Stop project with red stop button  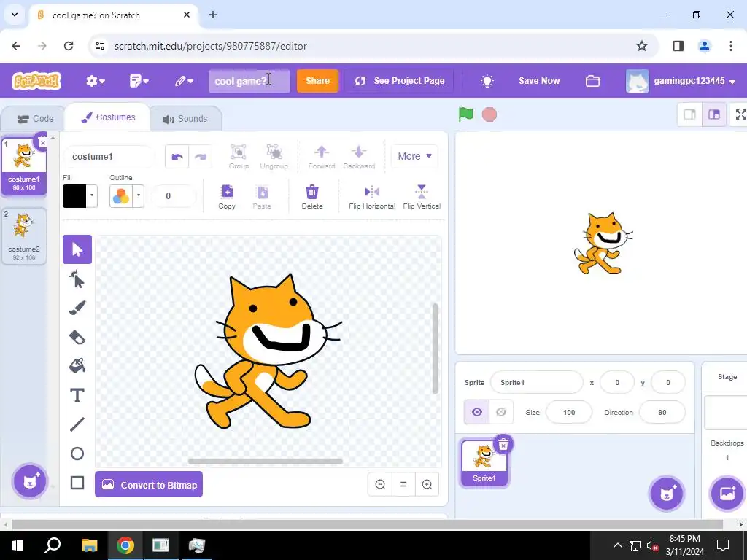click(489, 114)
